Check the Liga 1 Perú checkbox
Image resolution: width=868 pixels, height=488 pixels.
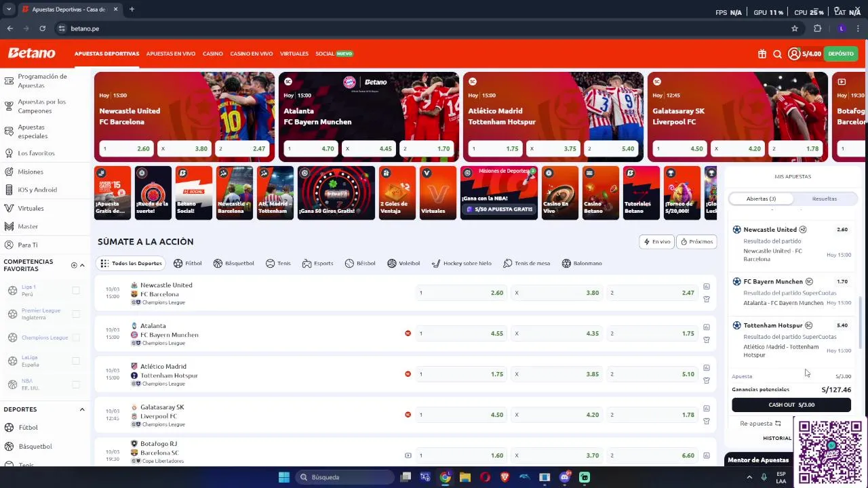click(76, 290)
